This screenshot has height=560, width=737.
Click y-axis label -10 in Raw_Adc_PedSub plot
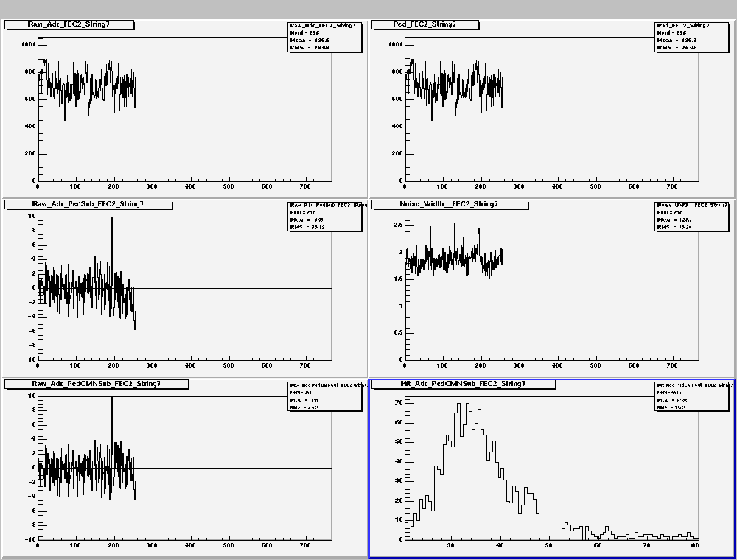pos(30,360)
